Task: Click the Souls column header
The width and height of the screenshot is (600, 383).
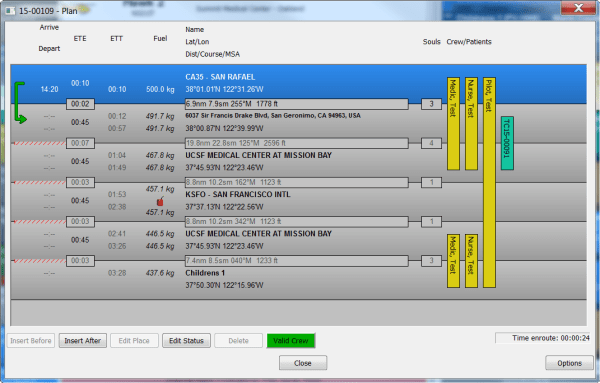Action: pos(432,42)
